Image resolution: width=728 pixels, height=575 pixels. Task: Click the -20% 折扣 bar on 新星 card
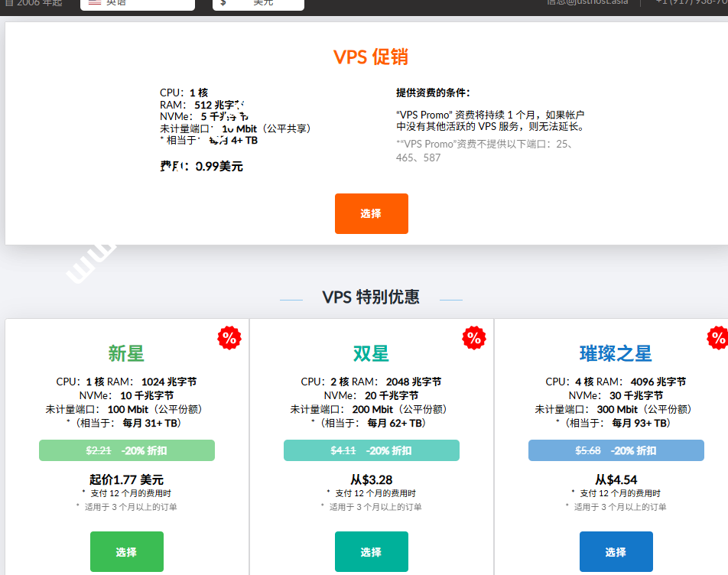point(126,450)
